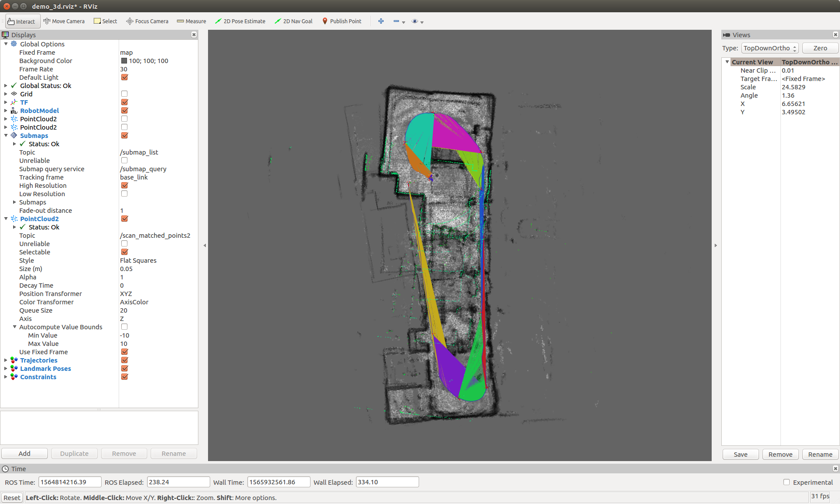
Task: Expand the Trajectories tree item
Action: 5,360
